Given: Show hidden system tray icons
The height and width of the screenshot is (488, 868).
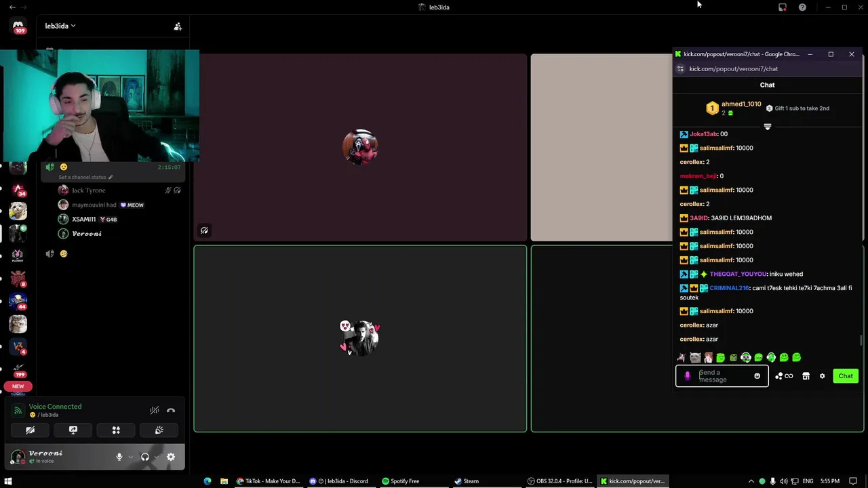Looking at the screenshot, I should (751, 481).
